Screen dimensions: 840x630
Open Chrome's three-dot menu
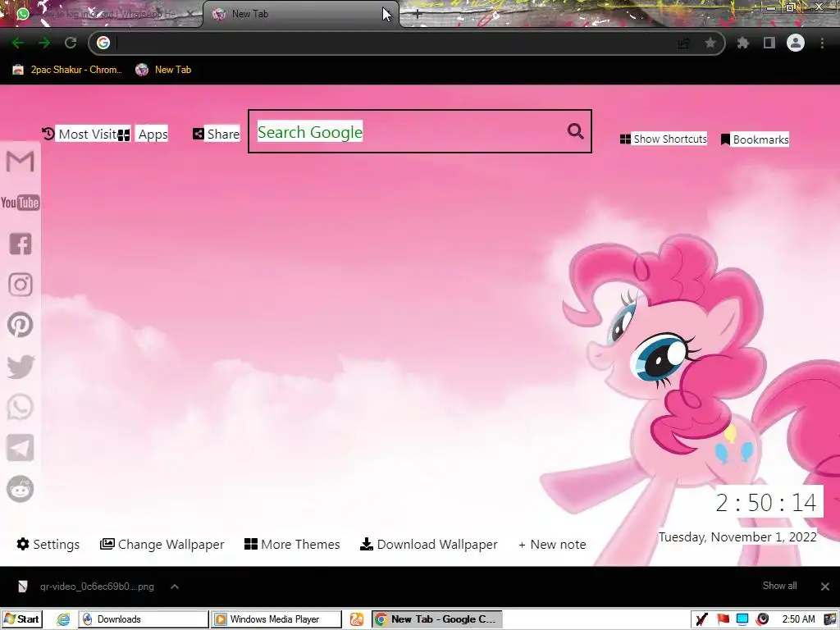click(822, 43)
